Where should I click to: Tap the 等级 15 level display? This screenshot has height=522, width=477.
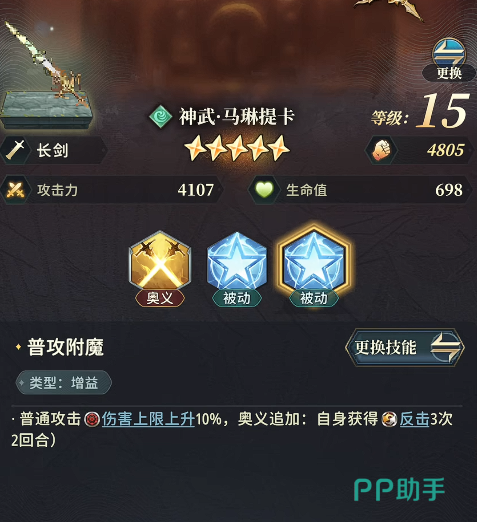(x=420, y=112)
